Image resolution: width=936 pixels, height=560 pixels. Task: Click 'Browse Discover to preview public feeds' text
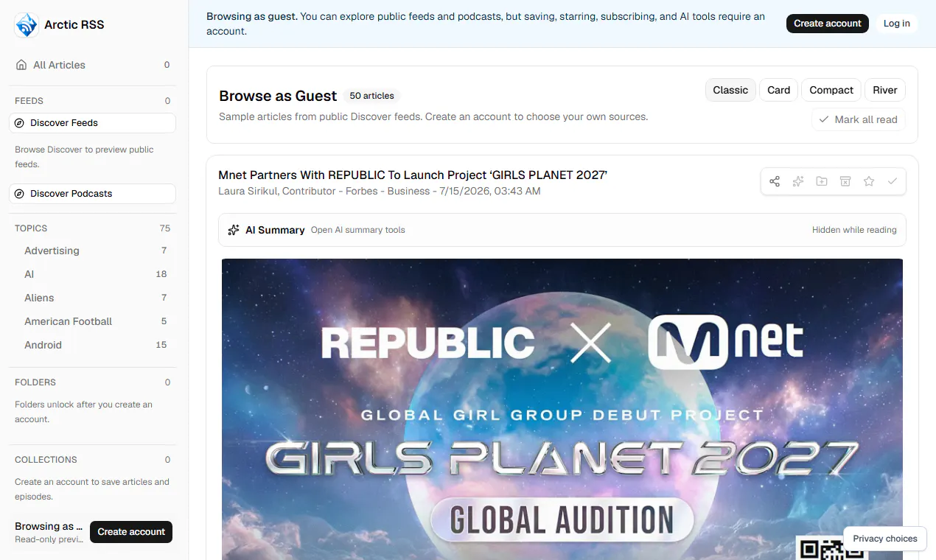tap(84, 157)
